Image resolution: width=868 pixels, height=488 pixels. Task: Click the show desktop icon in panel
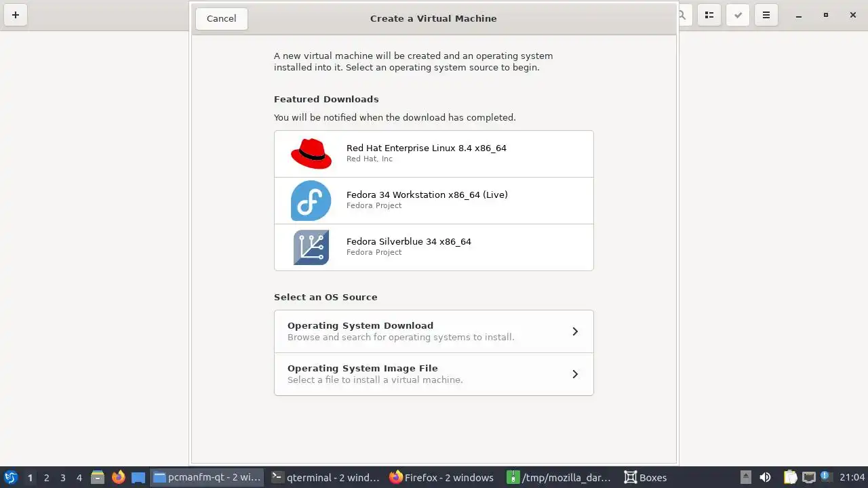coord(138,477)
